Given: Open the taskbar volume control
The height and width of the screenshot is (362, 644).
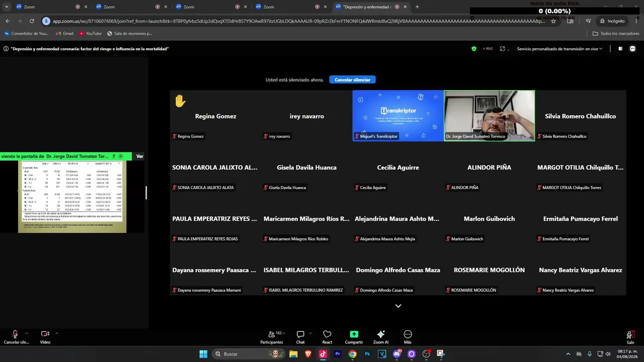Looking at the screenshot, I should point(608,354).
